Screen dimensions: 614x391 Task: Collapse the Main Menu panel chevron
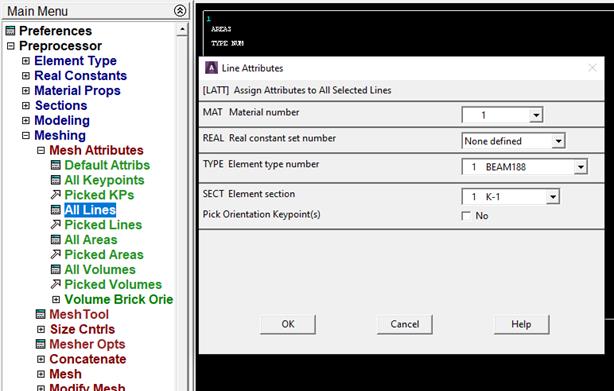180,11
